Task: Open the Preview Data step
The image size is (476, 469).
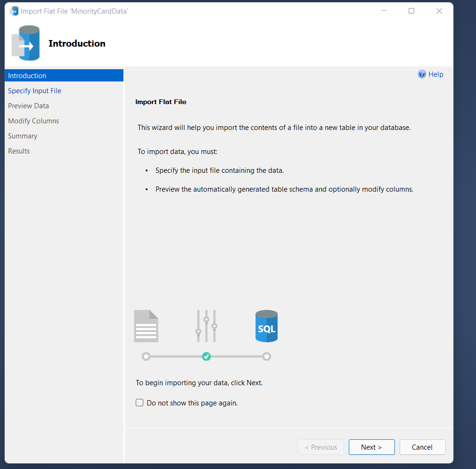Action: [29, 106]
